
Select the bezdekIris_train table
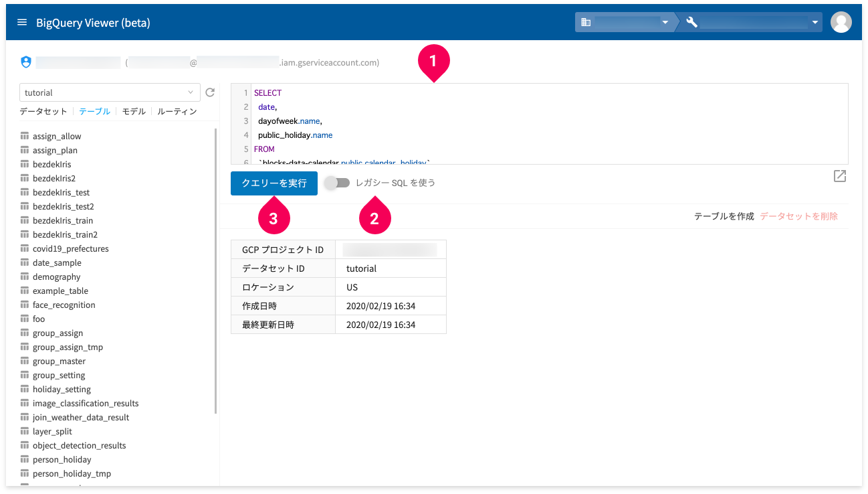(63, 220)
